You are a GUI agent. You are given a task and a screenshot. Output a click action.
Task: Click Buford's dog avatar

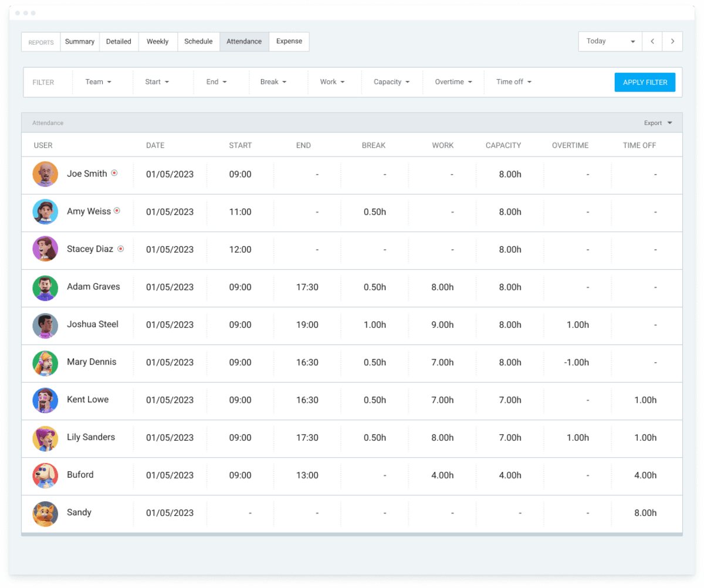coord(45,475)
